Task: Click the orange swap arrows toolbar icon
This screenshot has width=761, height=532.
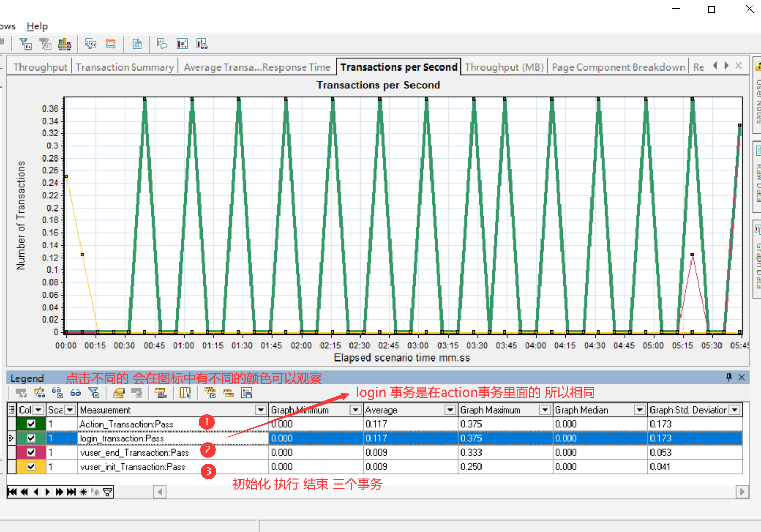Action: pyautogui.click(x=111, y=44)
